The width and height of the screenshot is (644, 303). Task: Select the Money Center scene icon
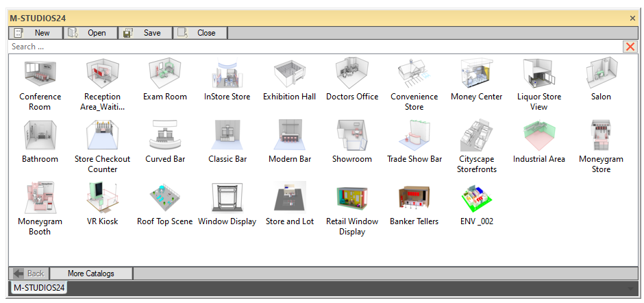click(x=476, y=73)
